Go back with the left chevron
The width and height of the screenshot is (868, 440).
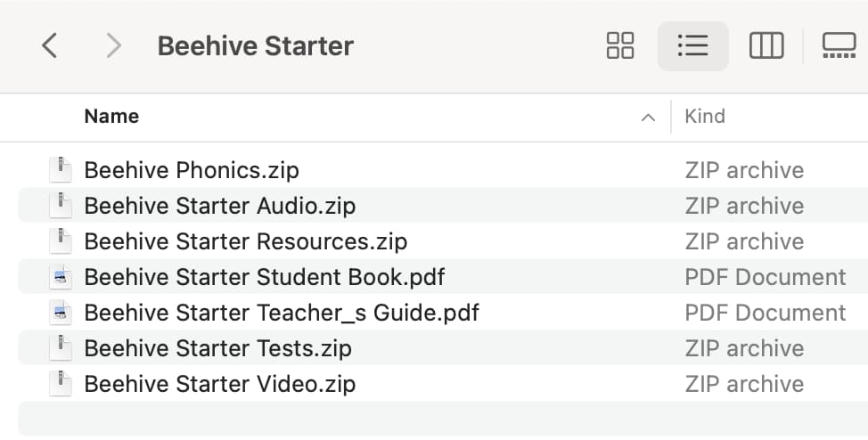tap(49, 45)
